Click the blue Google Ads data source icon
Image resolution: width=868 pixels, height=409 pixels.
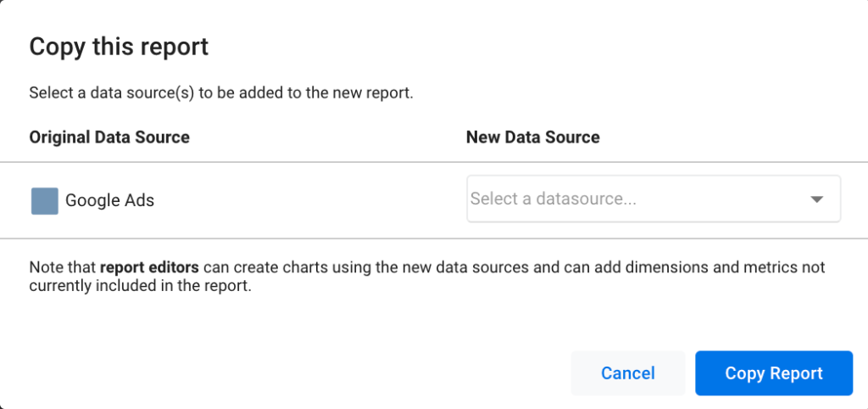(45, 200)
